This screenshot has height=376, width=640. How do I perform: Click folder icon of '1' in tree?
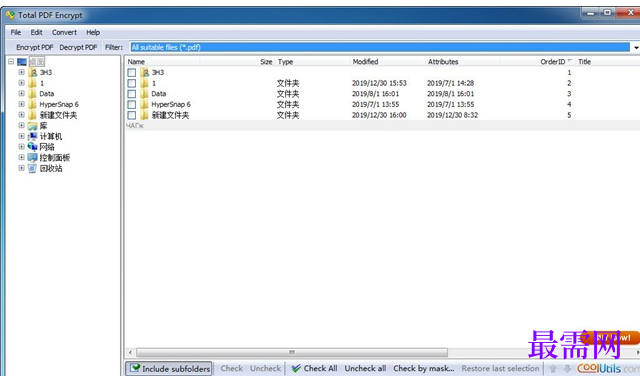(x=33, y=83)
